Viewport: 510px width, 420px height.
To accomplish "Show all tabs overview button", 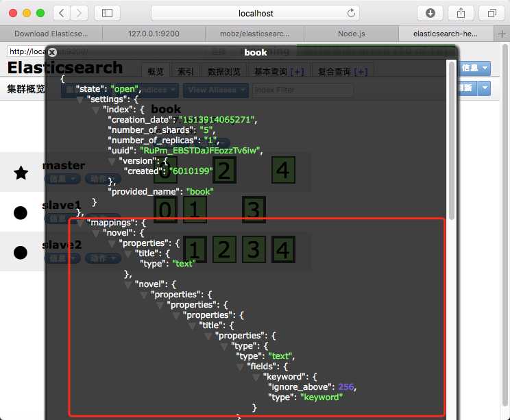I will coord(491,13).
